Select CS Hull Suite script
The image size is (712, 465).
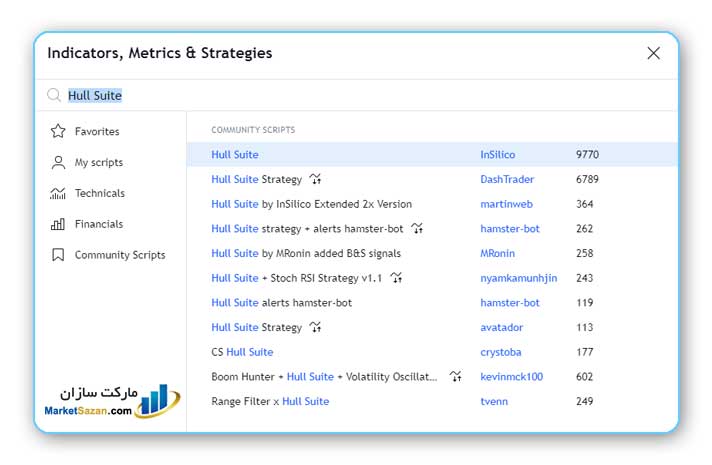(242, 352)
